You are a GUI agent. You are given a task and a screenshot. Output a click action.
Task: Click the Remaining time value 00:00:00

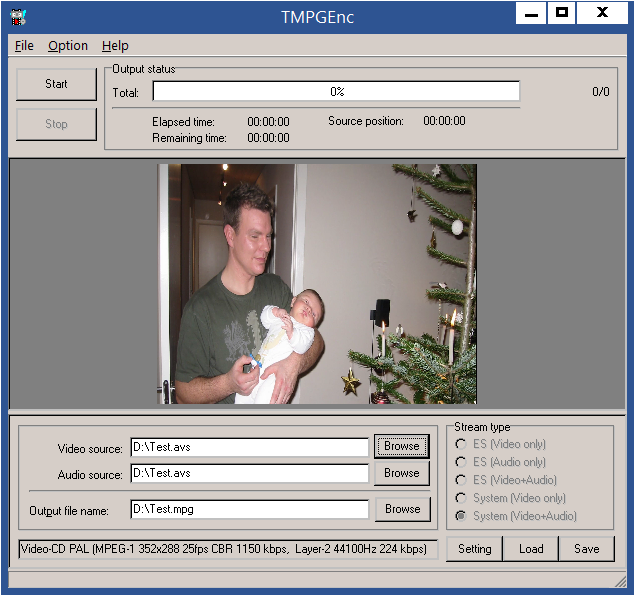click(x=268, y=138)
